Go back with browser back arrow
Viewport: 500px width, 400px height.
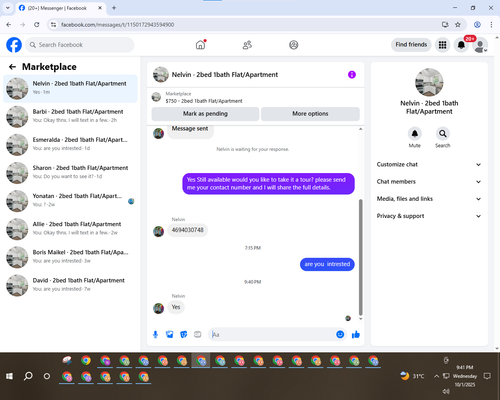9,25
